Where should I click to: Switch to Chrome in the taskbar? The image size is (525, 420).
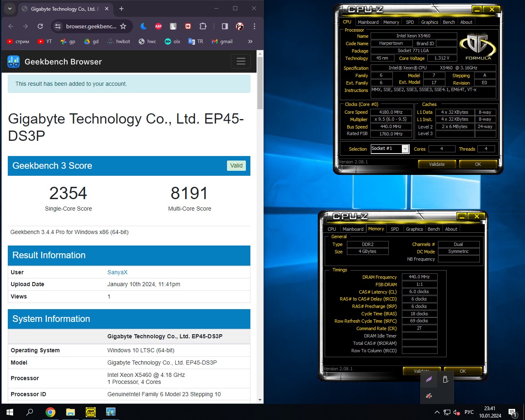(x=50, y=412)
